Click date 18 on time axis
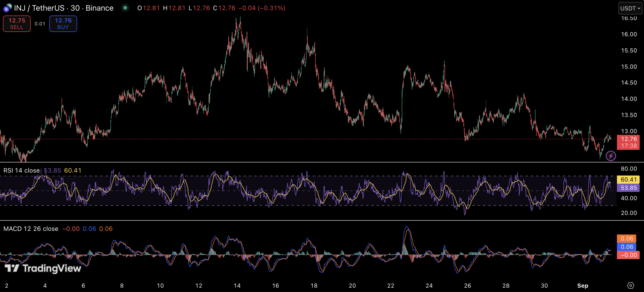 click(x=314, y=286)
